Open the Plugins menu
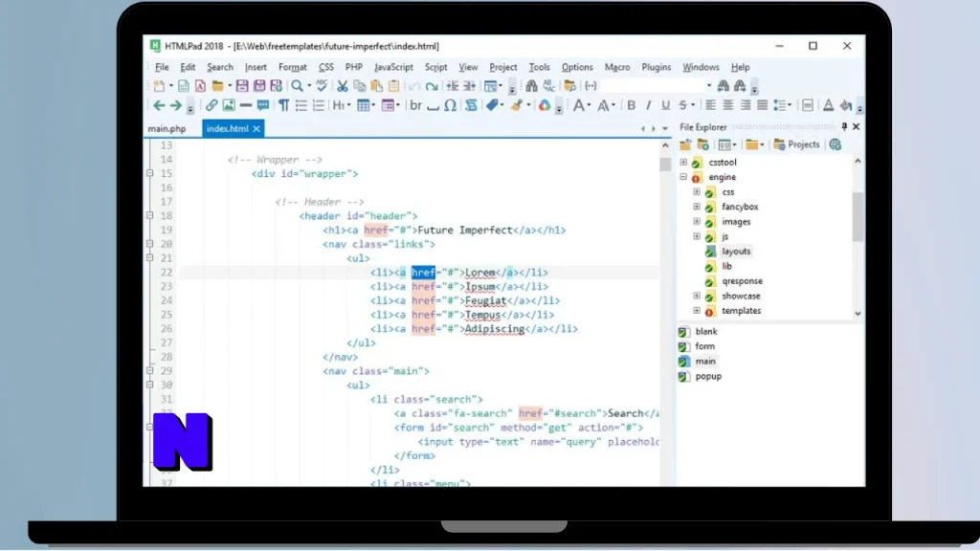 tap(657, 67)
